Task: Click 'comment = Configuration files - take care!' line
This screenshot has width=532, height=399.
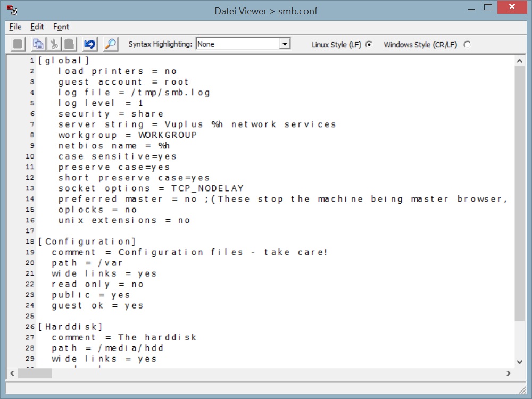Action: tap(190, 252)
